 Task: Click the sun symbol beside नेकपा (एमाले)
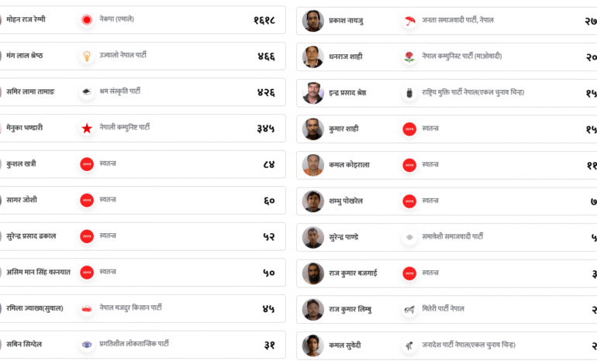87,19
